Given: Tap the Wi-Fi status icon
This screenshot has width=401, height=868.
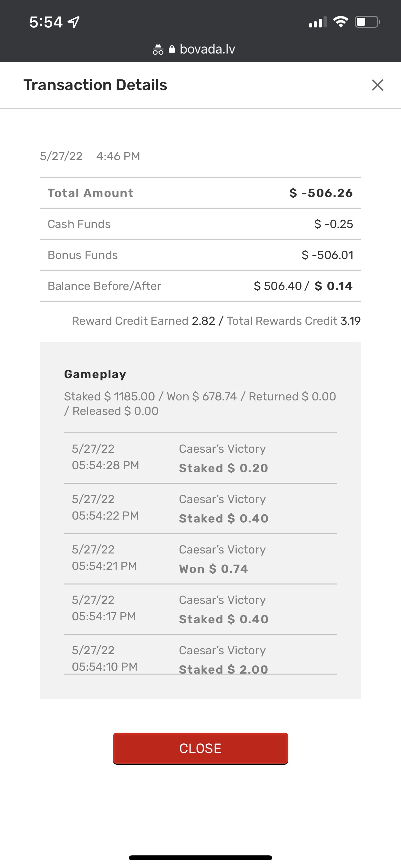Looking at the screenshot, I should (x=340, y=22).
